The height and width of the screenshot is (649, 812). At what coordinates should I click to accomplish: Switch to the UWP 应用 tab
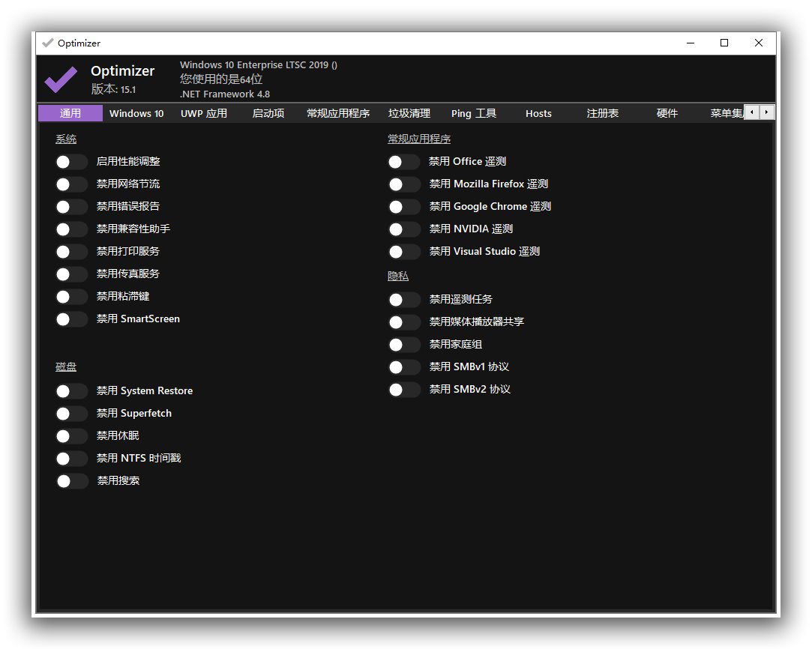(x=204, y=113)
